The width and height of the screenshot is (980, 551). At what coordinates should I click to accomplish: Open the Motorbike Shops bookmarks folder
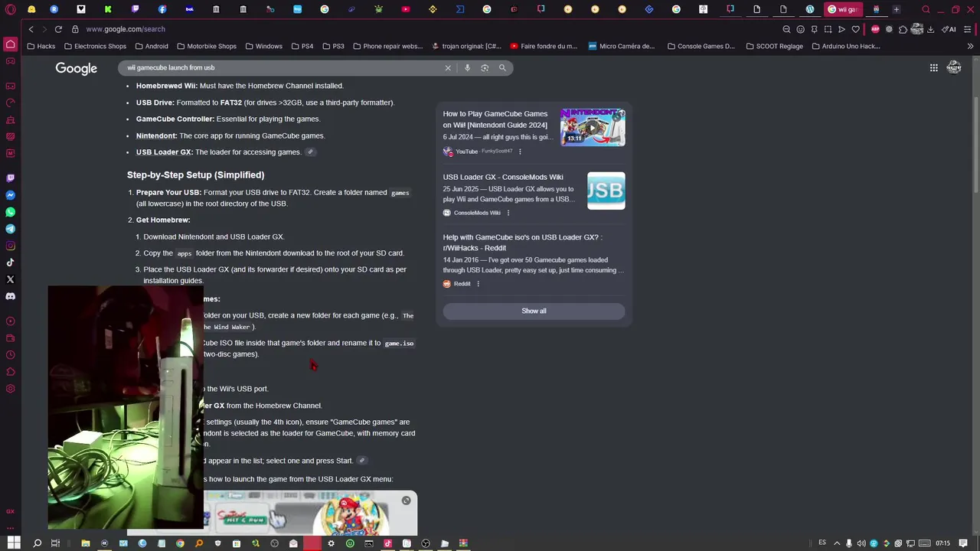pos(206,46)
